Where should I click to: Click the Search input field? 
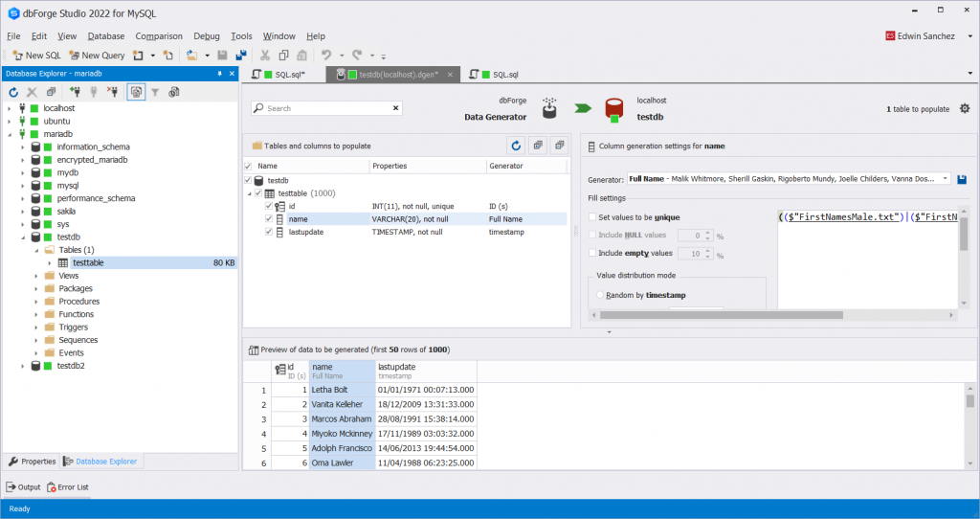pyautogui.click(x=327, y=108)
